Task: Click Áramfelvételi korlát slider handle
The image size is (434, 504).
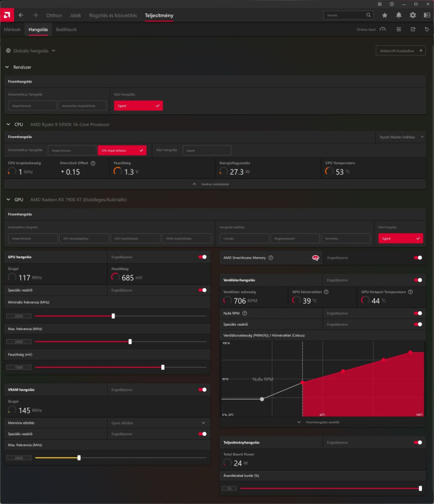Action: [420, 488]
